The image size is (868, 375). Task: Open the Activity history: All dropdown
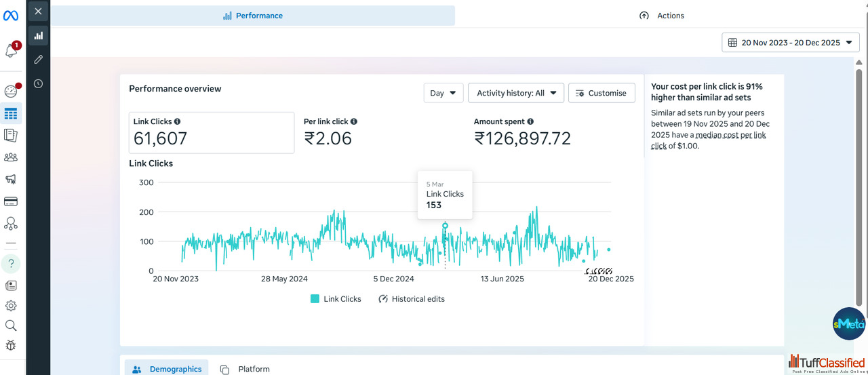pos(516,93)
